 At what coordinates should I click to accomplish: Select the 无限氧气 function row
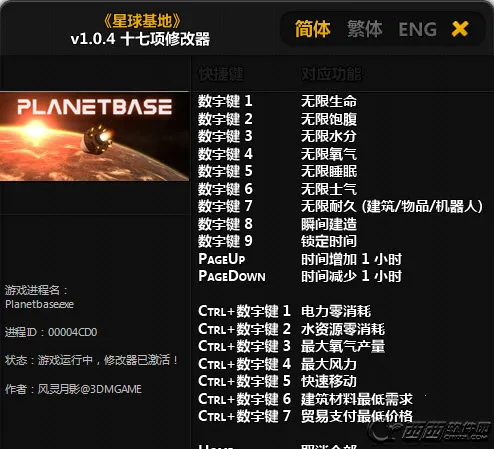(x=329, y=154)
